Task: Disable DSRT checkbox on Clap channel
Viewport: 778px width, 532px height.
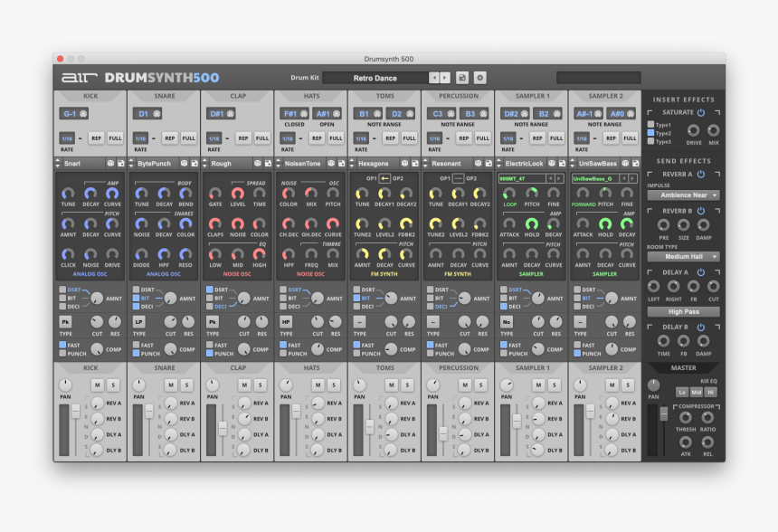Action: pyautogui.click(x=209, y=290)
